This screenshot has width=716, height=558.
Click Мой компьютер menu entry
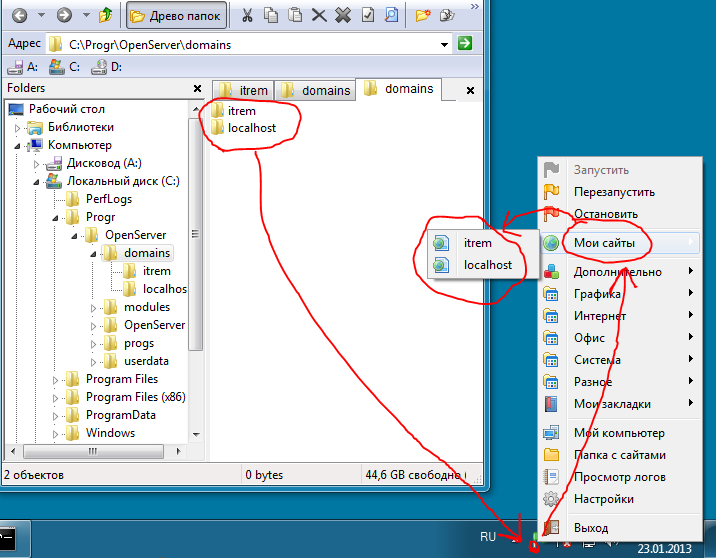[620, 432]
